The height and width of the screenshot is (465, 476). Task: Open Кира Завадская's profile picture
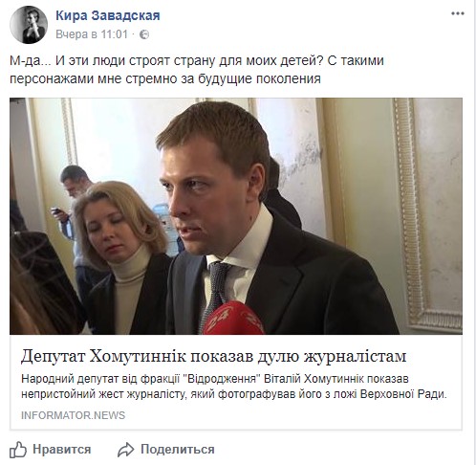[29, 25]
